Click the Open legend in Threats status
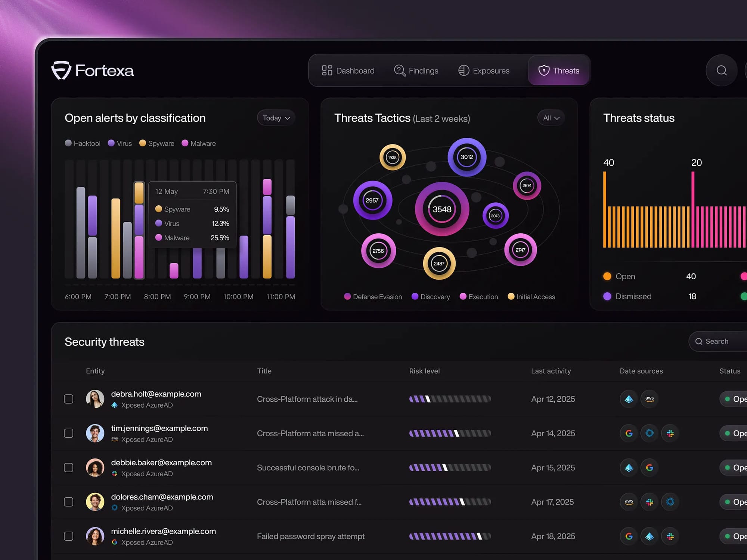This screenshot has width=747, height=560. click(x=619, y=276)
